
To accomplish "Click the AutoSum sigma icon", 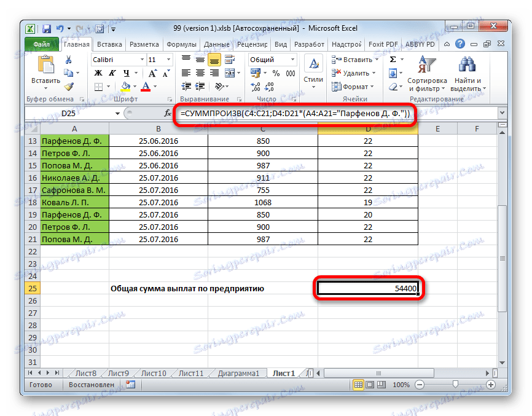I will pyautogui.click(x=393, y=60).
